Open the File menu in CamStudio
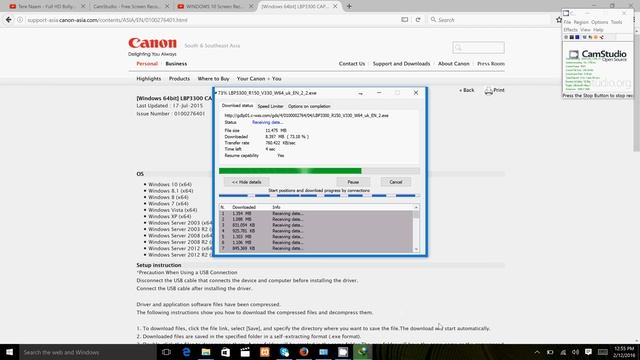640x360 pixels. (x=567, y=22)
